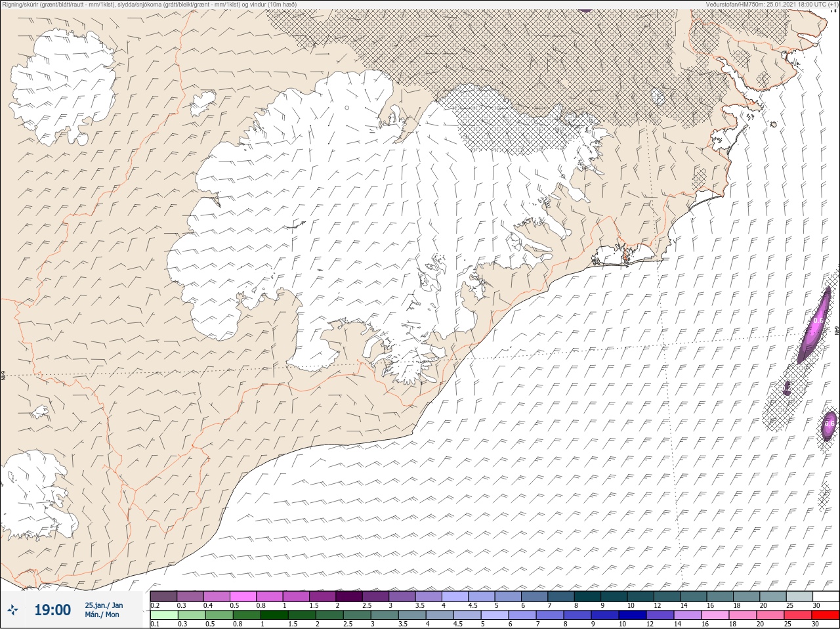Click the bright red lower-row swatch after 30

pyautogui.click(x=826, y=615)
